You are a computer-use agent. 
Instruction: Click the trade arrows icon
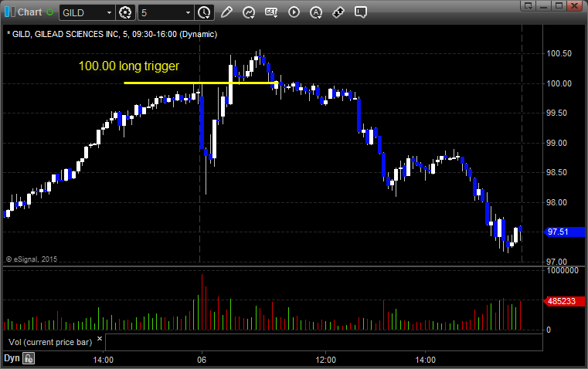point(338,12)
